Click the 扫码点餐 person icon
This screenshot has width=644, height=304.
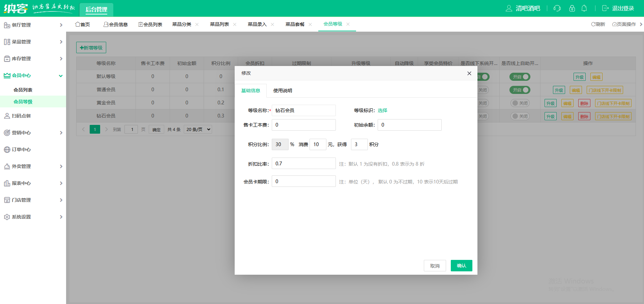coord(7,116)
